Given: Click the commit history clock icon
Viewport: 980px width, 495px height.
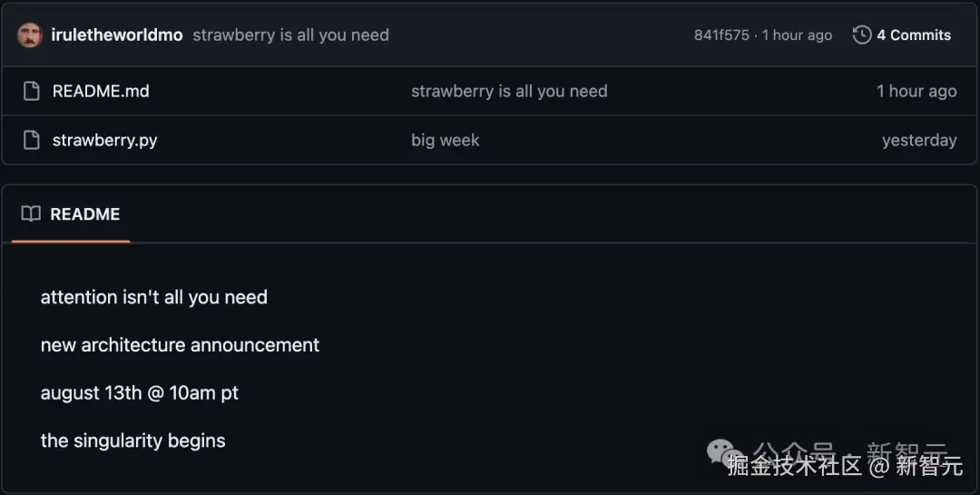Looking at the screenshot, I should [862, 35].
